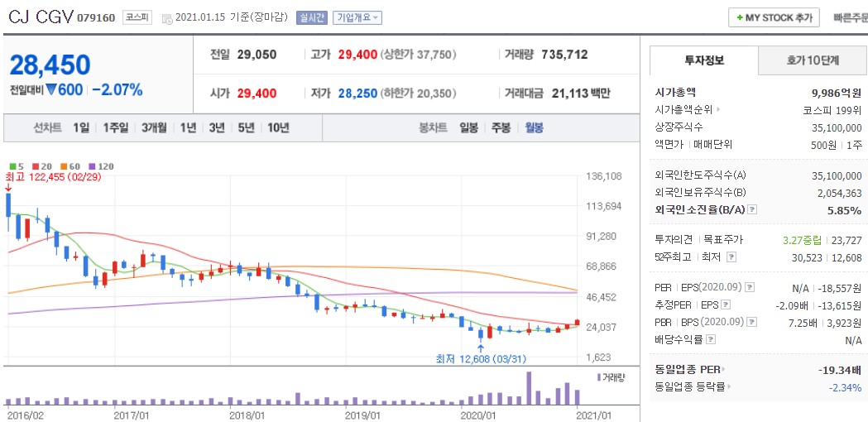The width and height of the screenshot is (868, 422).
Task: Click the 거래량 value 735,712
Action: point(564,55)
